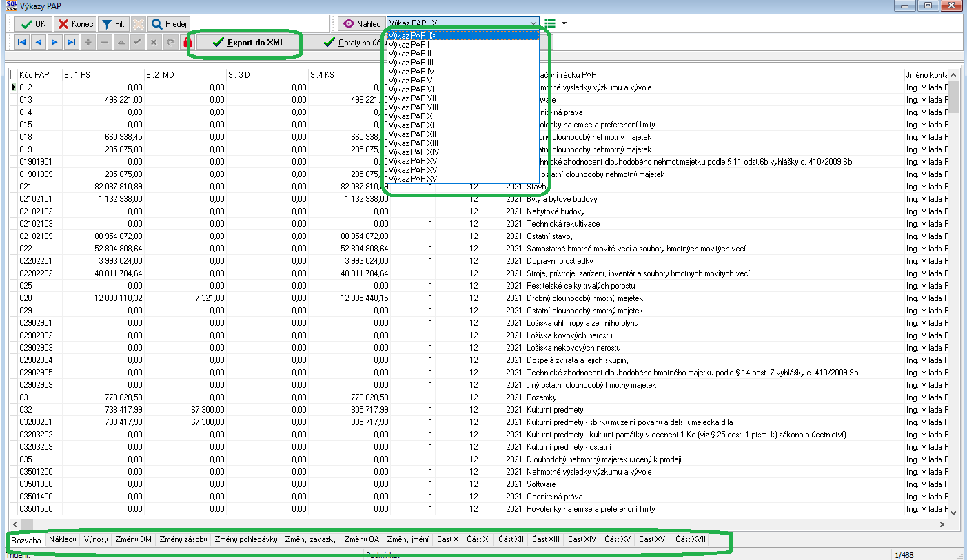Click the delete record minus icon
The height and width of the screenshot is (560, 967).
(x=104, y=43)
